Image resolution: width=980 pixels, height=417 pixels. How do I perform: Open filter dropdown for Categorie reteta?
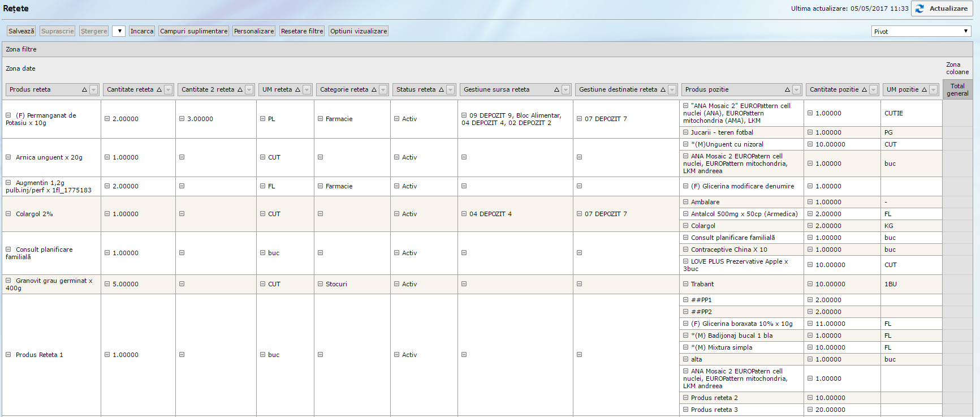(383, 90)
